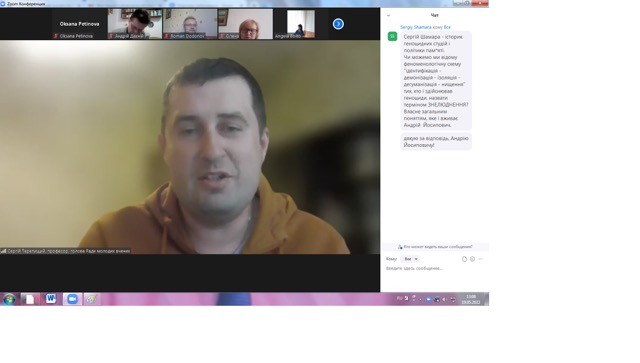This screenshot has width=640, height=363.
Task: Click the 'Чат' panel title
Action: coord(434,16)
